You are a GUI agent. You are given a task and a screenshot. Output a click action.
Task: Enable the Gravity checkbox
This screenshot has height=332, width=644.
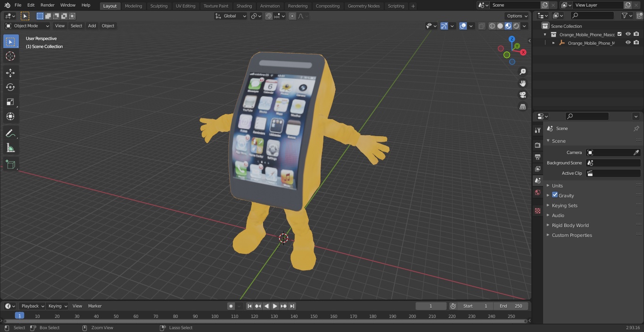[555, 195]
